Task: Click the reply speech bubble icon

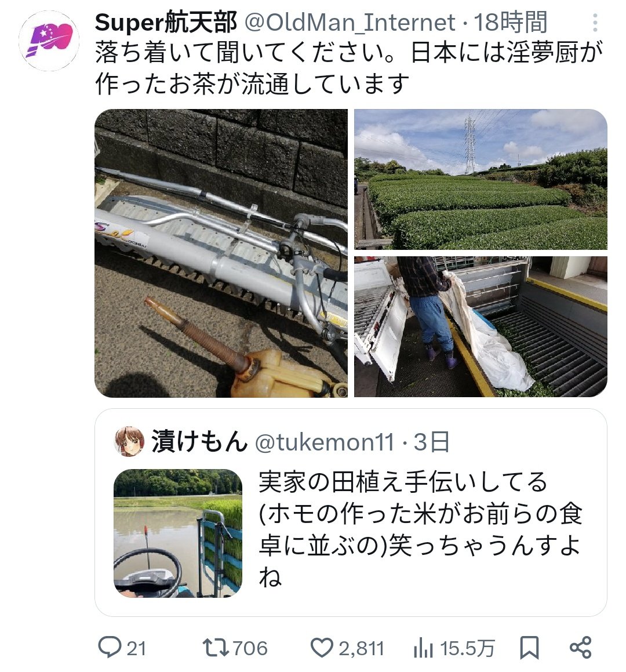Action: click(110, 647)
